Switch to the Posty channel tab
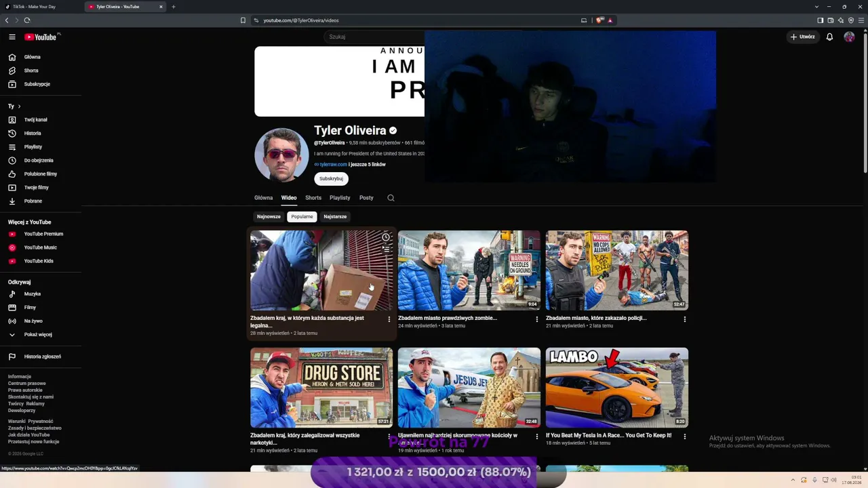The image size is (868, 488). click(366, 198)
